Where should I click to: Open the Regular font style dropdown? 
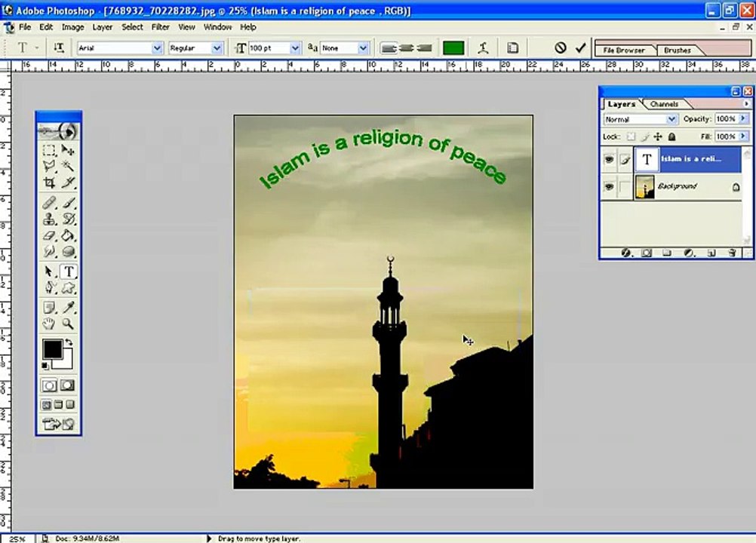click(x=217, y=48)
